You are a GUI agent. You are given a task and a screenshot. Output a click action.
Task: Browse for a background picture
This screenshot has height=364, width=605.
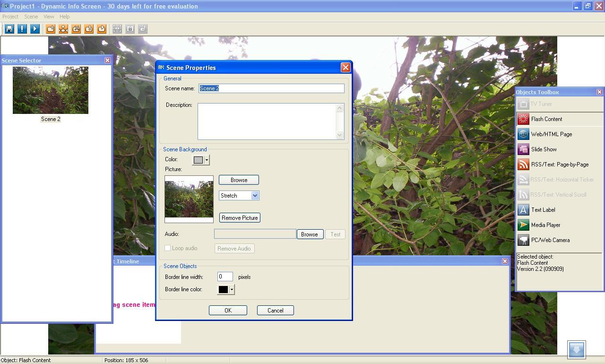(239, 180)
